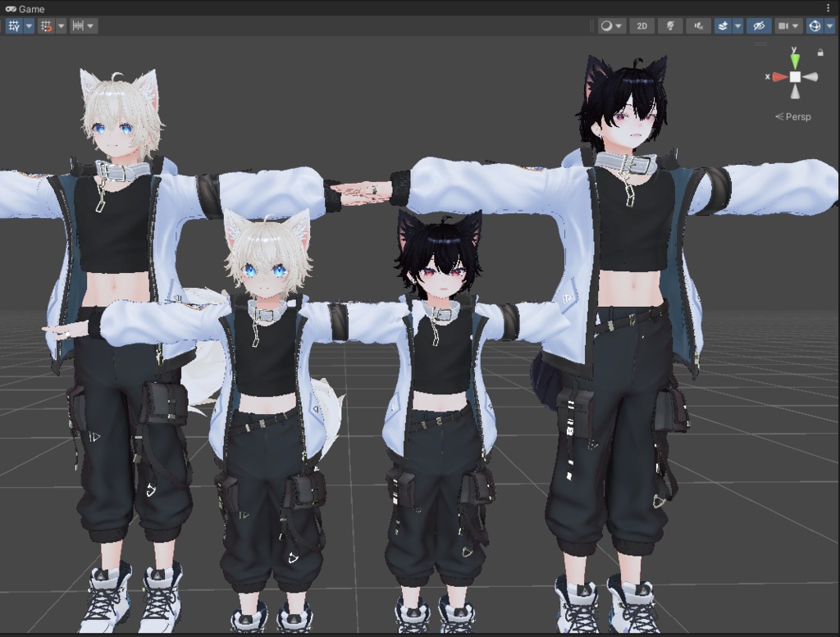Screen dimensions: 840x637
Task: Click the increment snapping ruler icon
Action: 78,25
